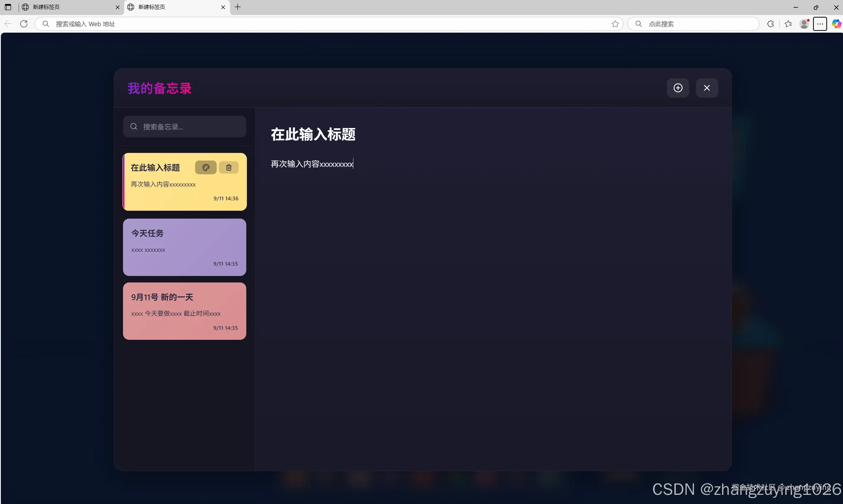
Task: Click the browser back arrow
Action: (8, 24)
